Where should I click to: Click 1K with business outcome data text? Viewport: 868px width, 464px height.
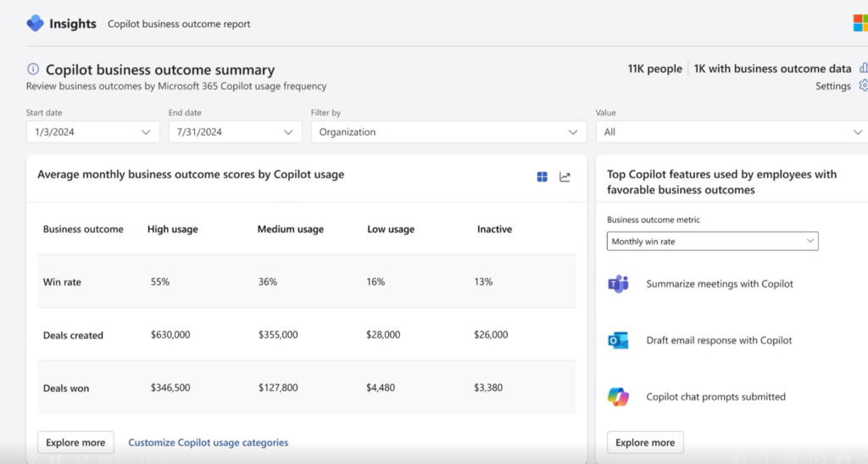click(772, 69)
